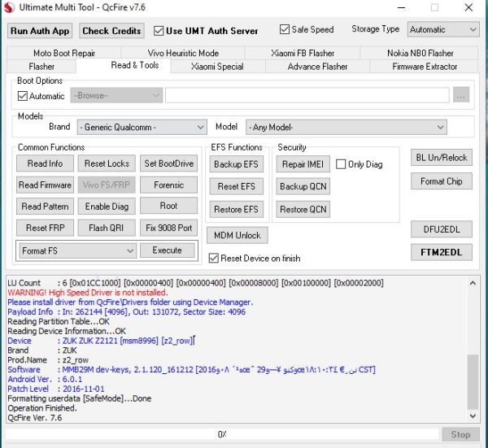
Task: Click the Read Pattern button
Action: point(45,207)
